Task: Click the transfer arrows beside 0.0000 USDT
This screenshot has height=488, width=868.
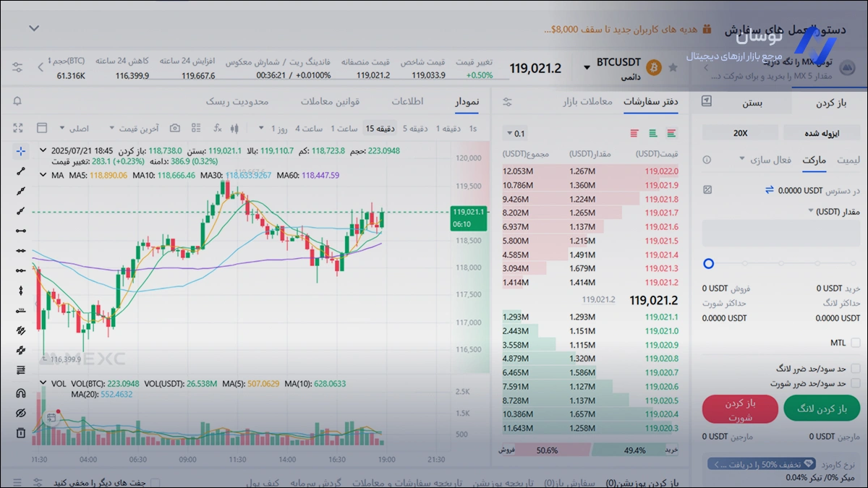Action: pyautogui.click(x=770, y=189)
